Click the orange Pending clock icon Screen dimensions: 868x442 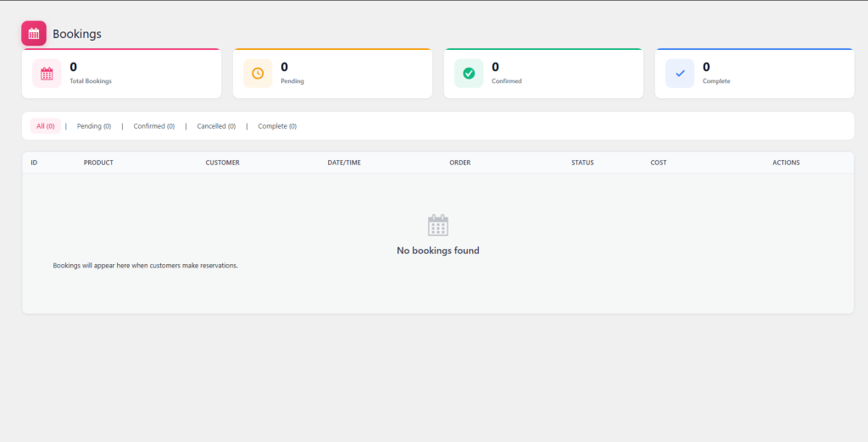pyautogui.click(x=258, y=74)
